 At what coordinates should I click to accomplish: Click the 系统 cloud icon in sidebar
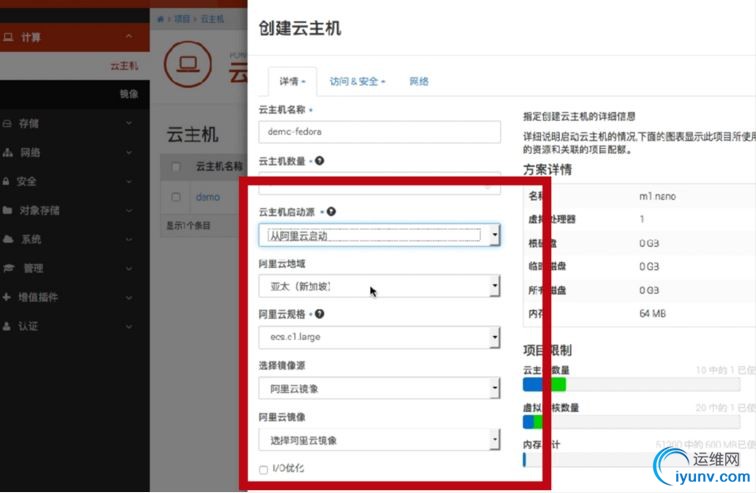(x=8, y=239)
